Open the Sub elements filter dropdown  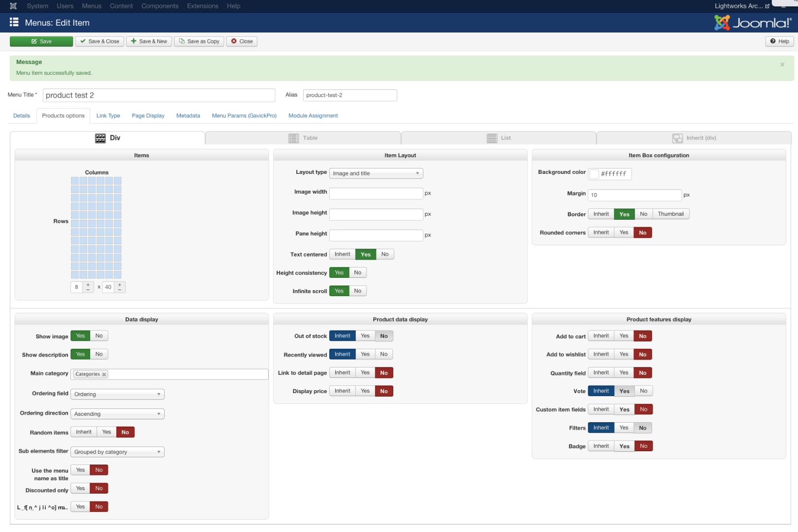pos(117,452)
